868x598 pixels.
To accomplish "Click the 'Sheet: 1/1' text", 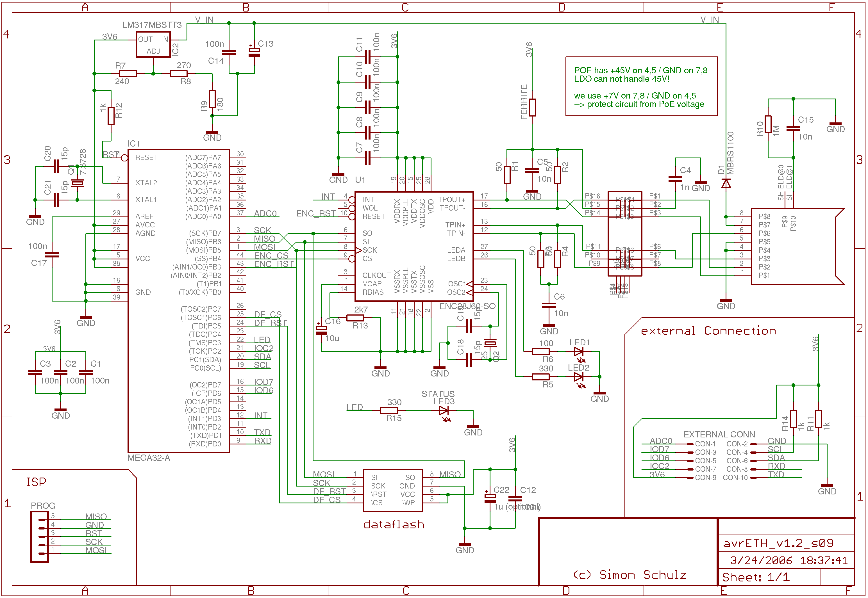I will 756,577.
